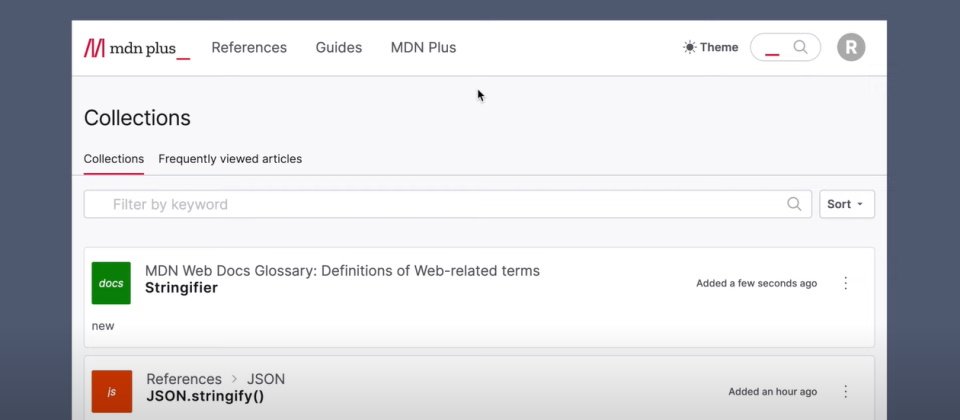Open the user avatar R menu
This screenshot has height=420, width=960.
click(851, 47)
